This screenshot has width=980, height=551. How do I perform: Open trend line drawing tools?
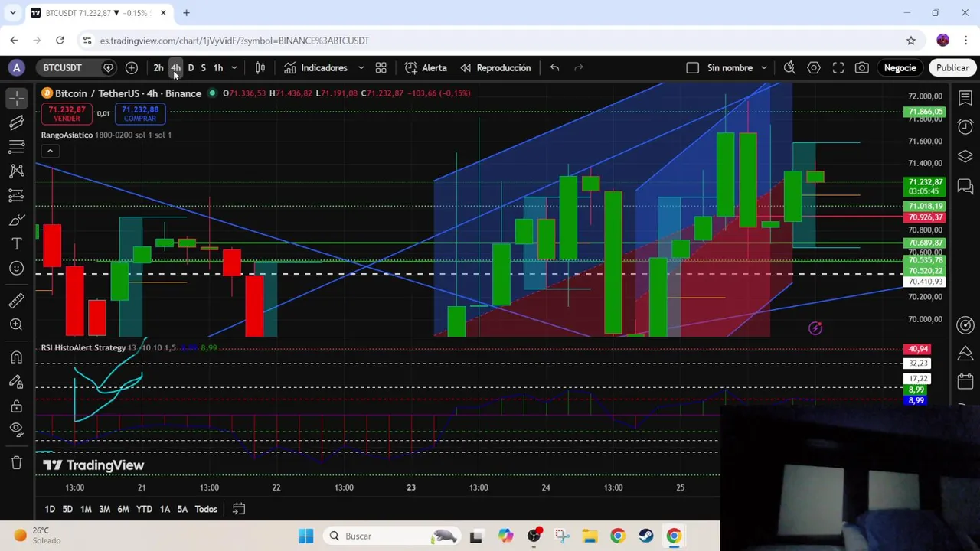[16, 122]
